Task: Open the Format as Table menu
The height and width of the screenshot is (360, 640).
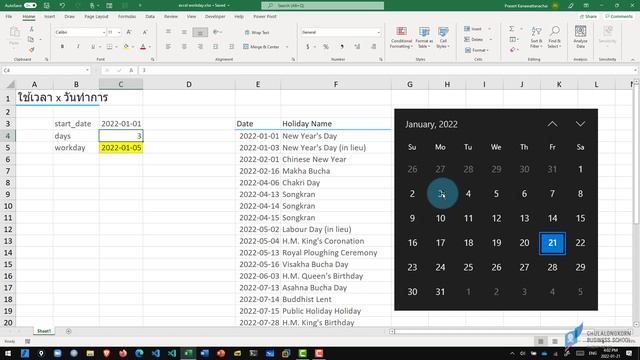Action: point(424,38)
